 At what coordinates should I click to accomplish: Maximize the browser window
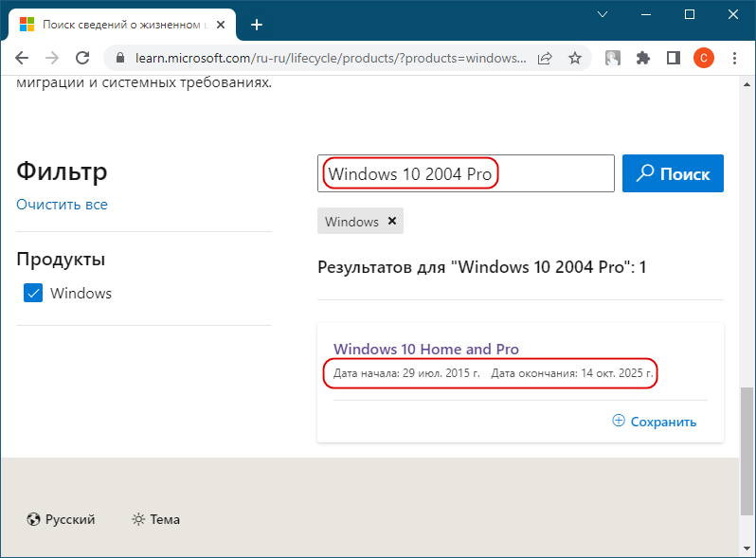(x=690, y=14)
